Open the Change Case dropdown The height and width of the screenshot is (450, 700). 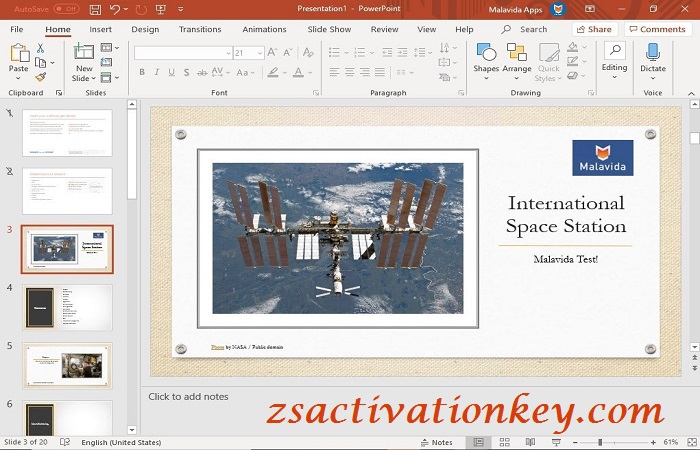pos(245,72)
